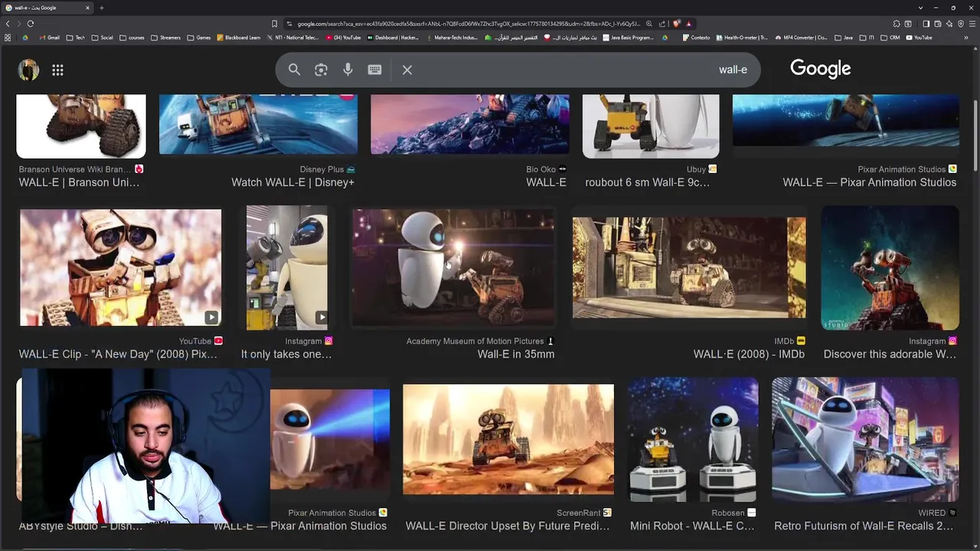Open the MP4 Converter bookmark
980x551 pixels.
tap(802, 37)
